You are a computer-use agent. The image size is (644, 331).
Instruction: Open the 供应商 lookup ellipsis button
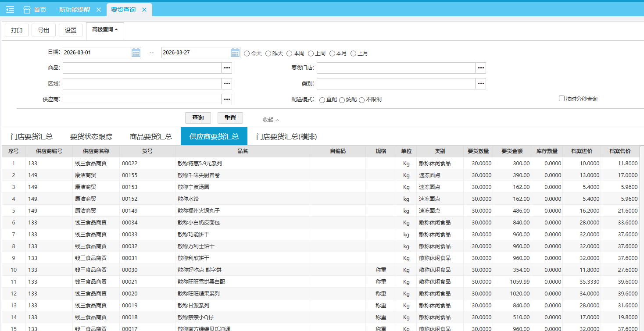(227, 100)
